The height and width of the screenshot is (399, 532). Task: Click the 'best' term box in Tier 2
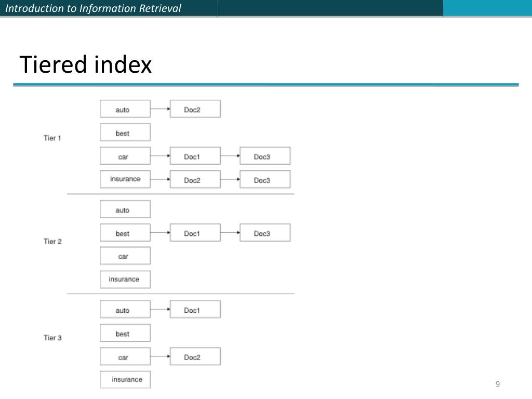click(x=125, y=232)
